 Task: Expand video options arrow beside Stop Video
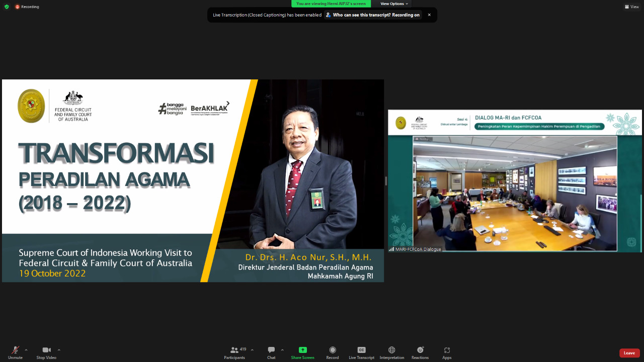point(59,350)
